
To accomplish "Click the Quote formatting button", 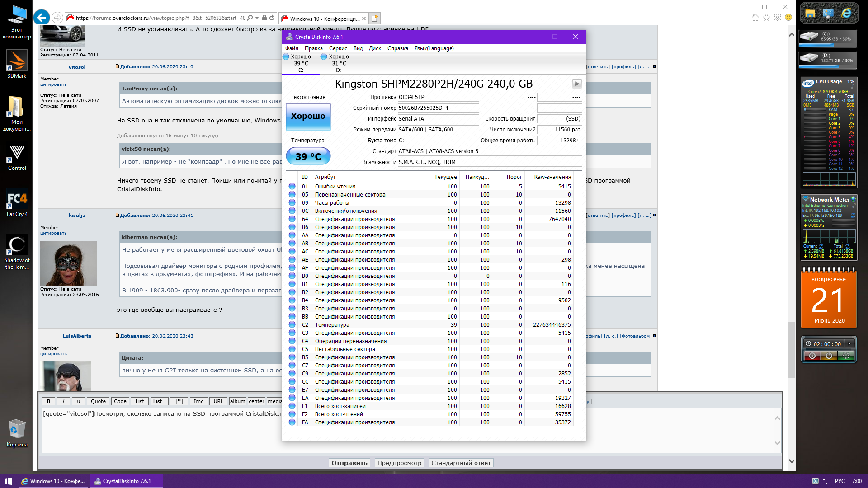I will (x=98, y=401).
